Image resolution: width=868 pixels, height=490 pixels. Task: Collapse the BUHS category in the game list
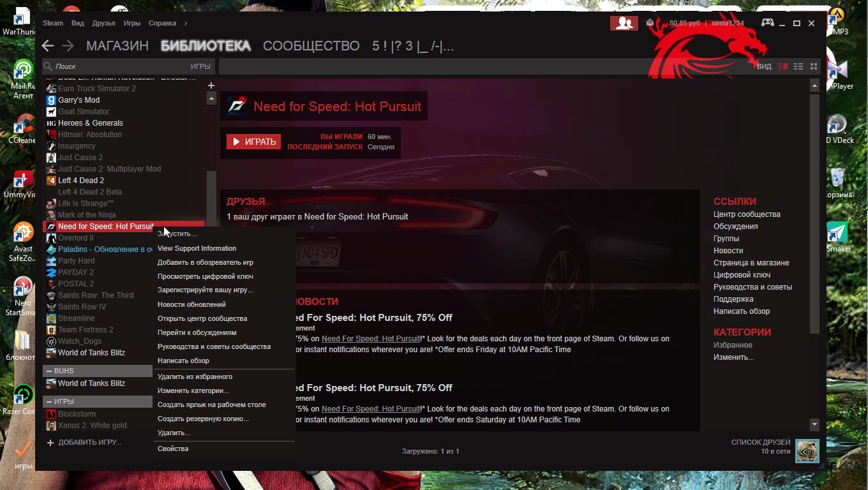point(50,371)
